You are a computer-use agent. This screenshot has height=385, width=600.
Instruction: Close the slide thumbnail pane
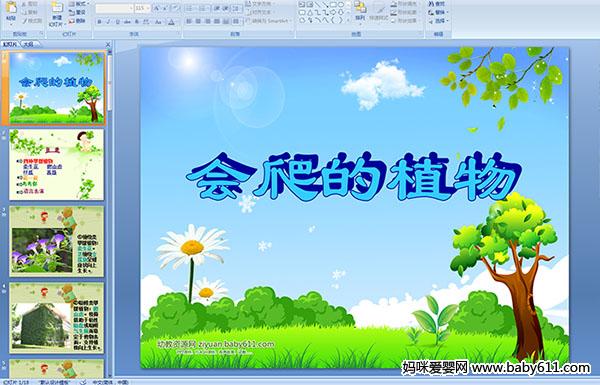[x=108, y=44]
